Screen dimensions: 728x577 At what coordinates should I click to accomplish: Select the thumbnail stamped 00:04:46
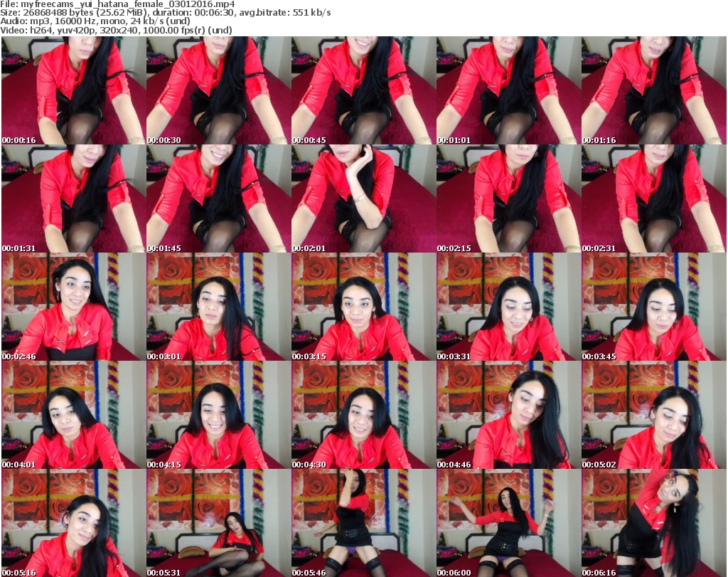[508, 415]
